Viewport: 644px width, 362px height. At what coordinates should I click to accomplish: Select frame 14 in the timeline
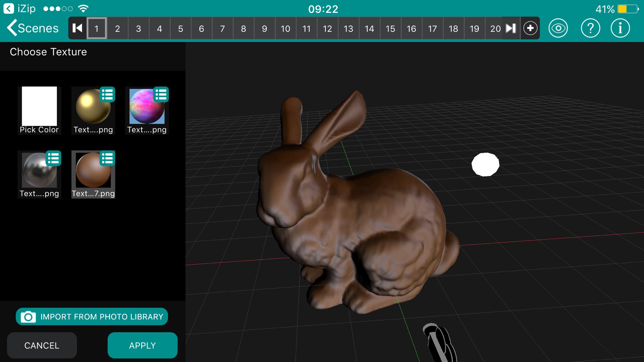369,28
